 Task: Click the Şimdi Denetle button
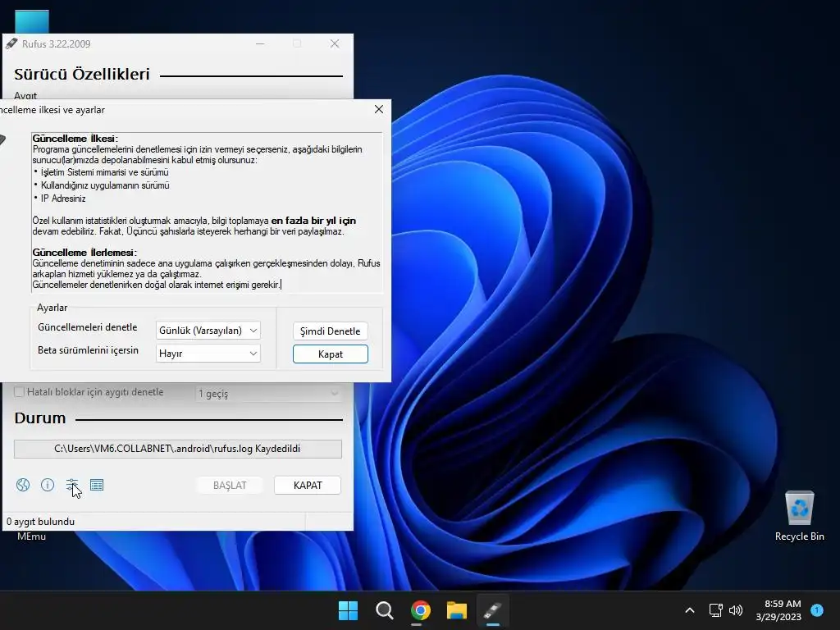pyautogui.click(x=330, y=331)
